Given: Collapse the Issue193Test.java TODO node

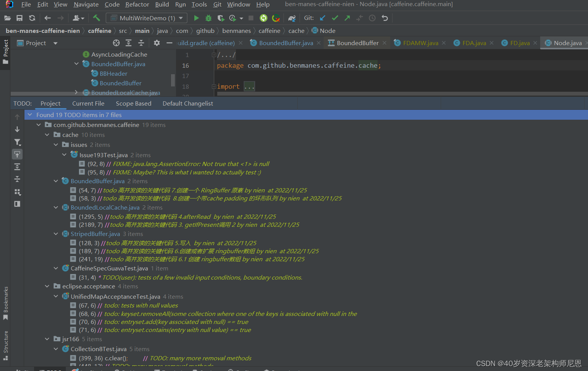Looking at the screenshot, I should click(x=64, y=155).
